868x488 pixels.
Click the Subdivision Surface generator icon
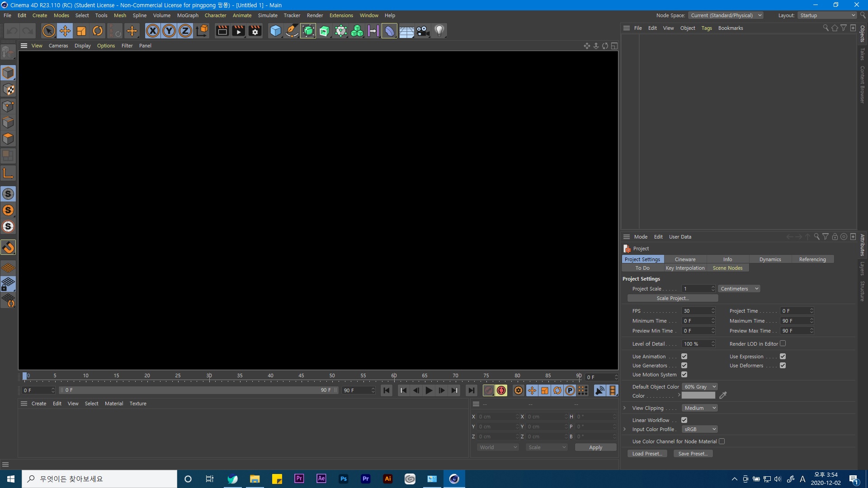pos(308,31)
